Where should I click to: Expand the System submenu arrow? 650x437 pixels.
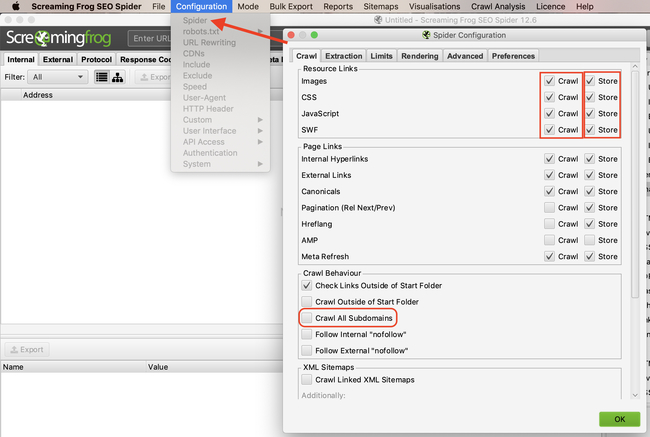pyautogui.click(x=260, y=164)
